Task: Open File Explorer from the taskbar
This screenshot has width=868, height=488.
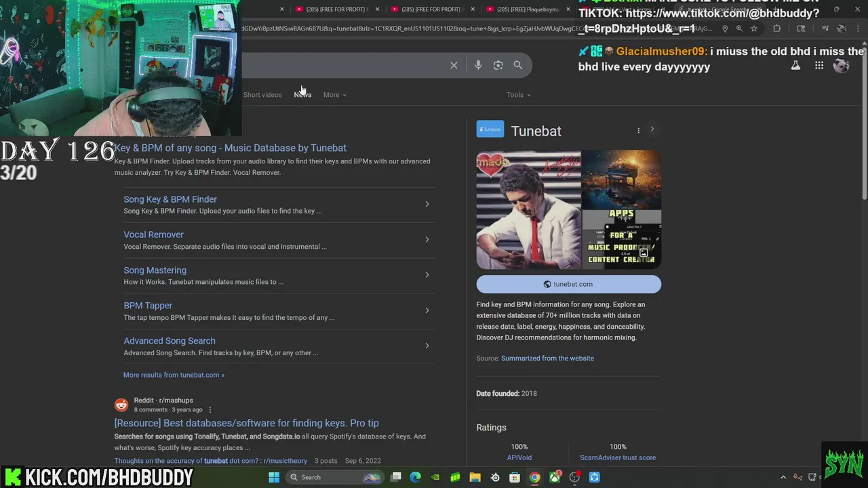Action: point(475,477)
